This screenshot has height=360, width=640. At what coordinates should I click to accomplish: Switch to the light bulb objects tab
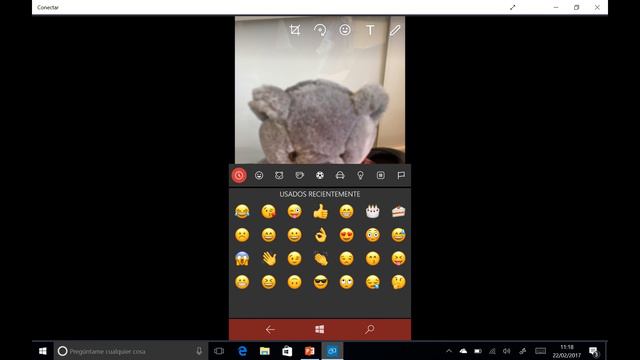[x=360, y=176]
